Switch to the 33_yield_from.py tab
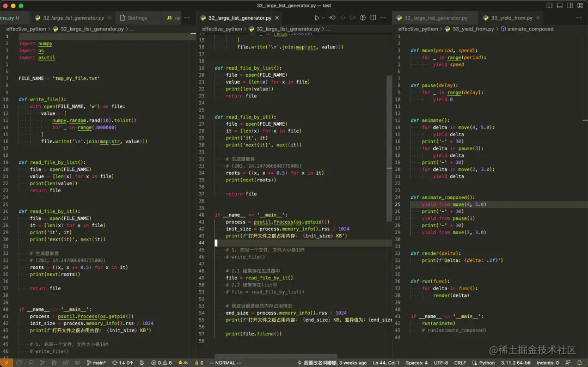The width and height of the screenshot is (588, 367). coord(511,17)
